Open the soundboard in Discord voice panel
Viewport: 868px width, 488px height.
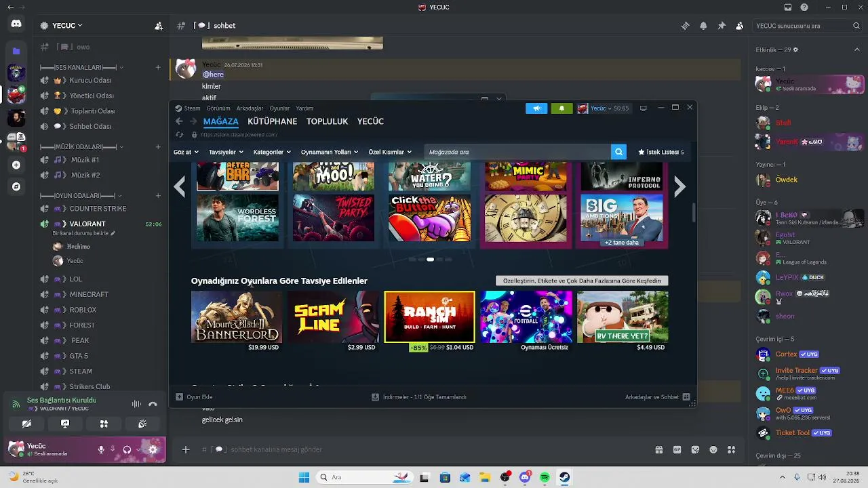142,424
